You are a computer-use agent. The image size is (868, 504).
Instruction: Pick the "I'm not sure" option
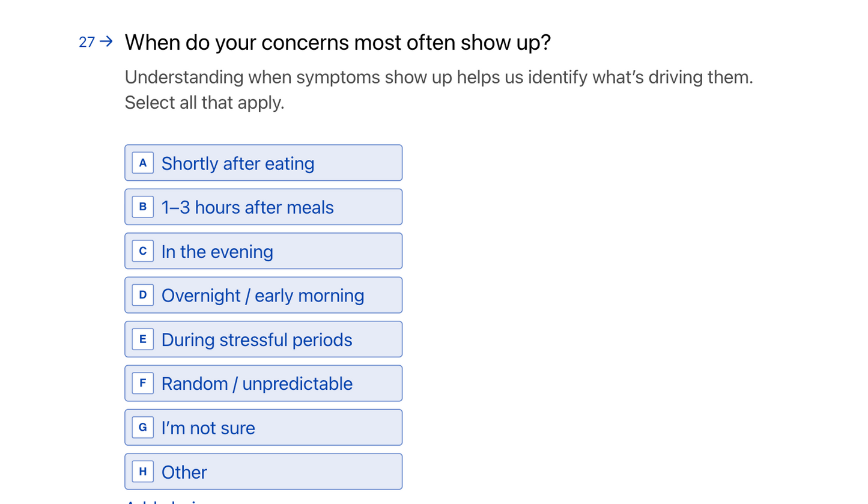[263, 428]
